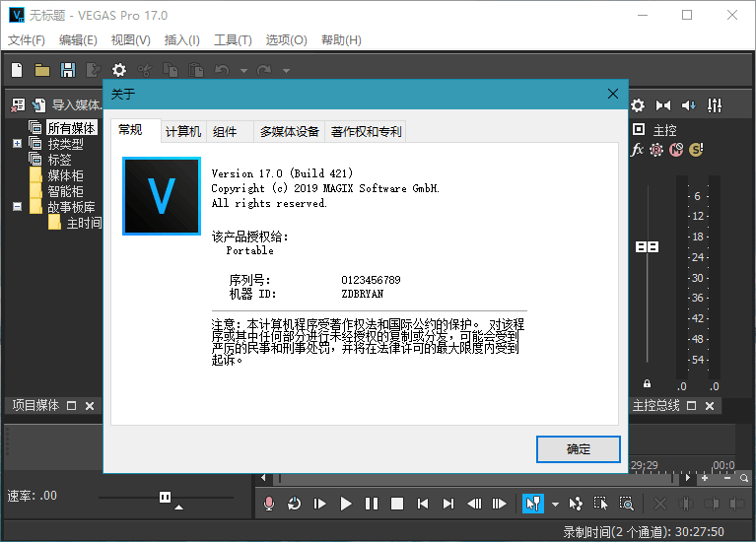Image resolution: width=756 pixels, height=542 pixels.
Task: Open the master bus settings gear icon
Action: click(x=638, y=105)
